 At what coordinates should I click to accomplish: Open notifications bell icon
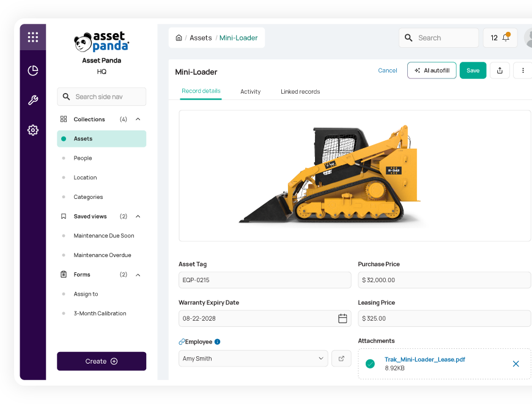[506, 37]
